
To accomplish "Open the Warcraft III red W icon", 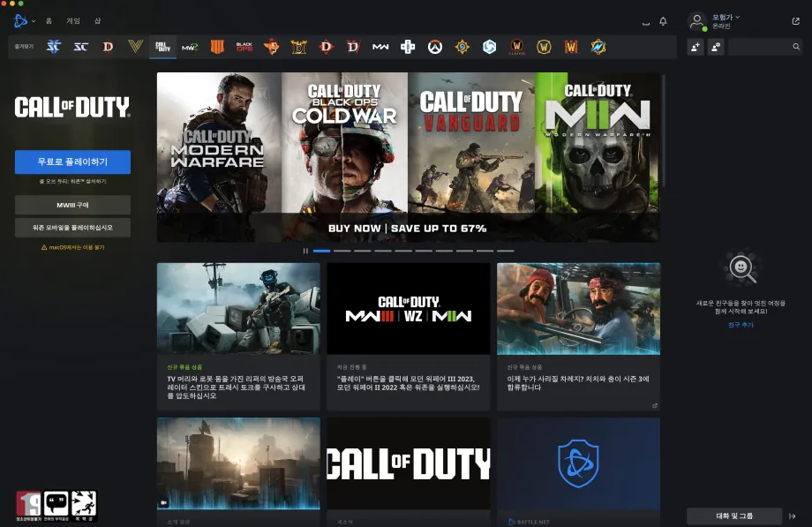I will (571, 47).
